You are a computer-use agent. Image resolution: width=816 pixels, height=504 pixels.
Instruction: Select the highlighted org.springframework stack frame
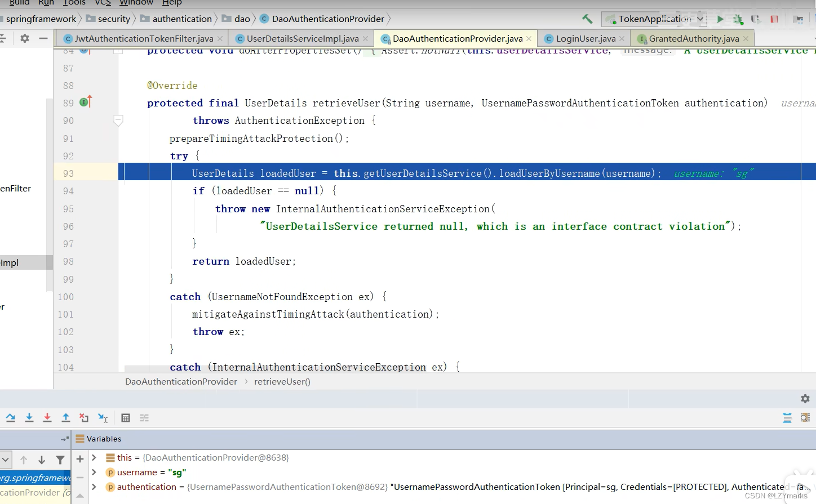click(x=36, y=478)
